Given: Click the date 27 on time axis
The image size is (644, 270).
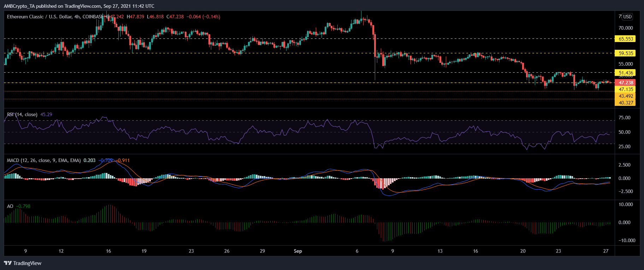Looking at the screenshot, I should [x=606, y=251].
